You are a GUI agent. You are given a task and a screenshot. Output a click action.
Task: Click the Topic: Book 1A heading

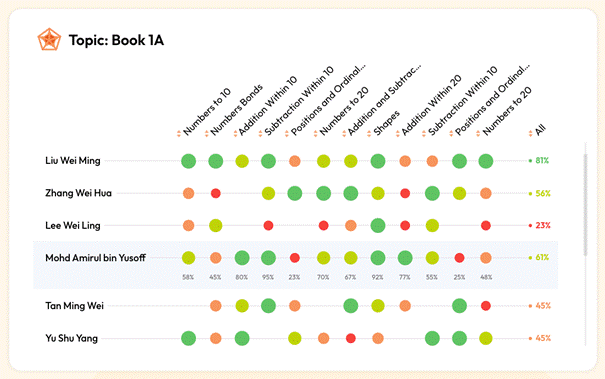[116, 40]
